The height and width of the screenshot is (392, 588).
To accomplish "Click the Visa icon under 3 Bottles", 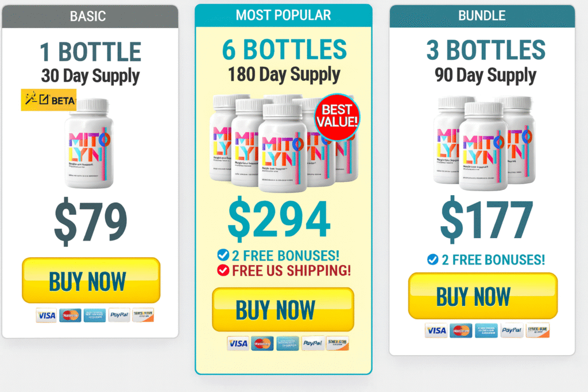I will pos(436,330).
